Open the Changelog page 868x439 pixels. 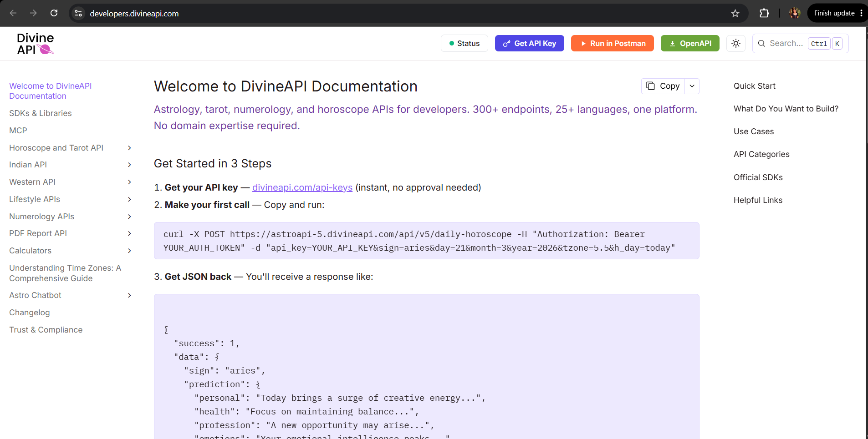pyautogui.click(x=30, y=313)
